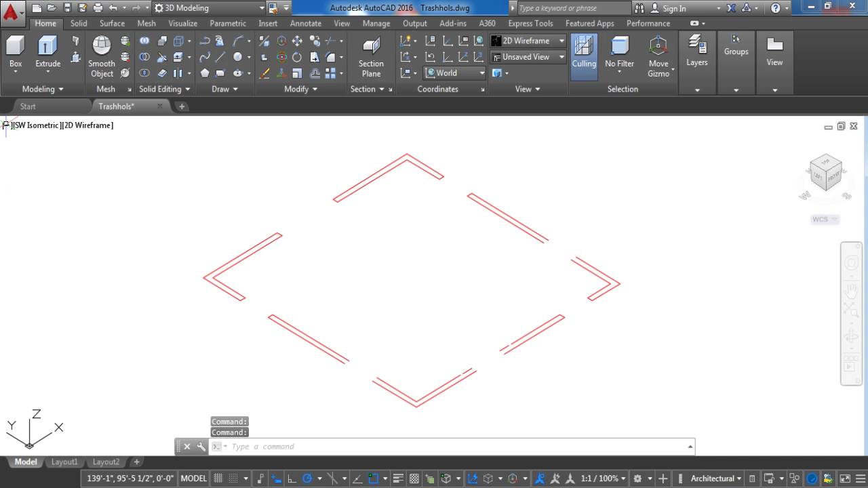Toggle grid display in status bar

point(218,479)
